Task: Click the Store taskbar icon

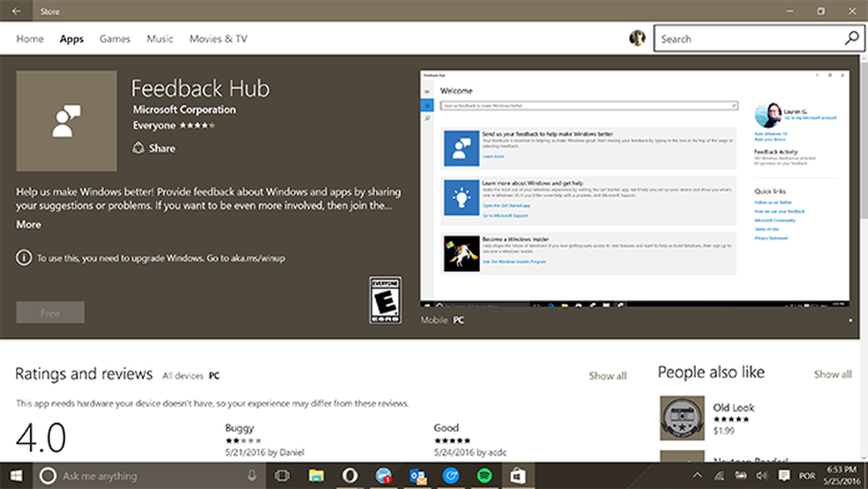Action: [x=518, y=476]
